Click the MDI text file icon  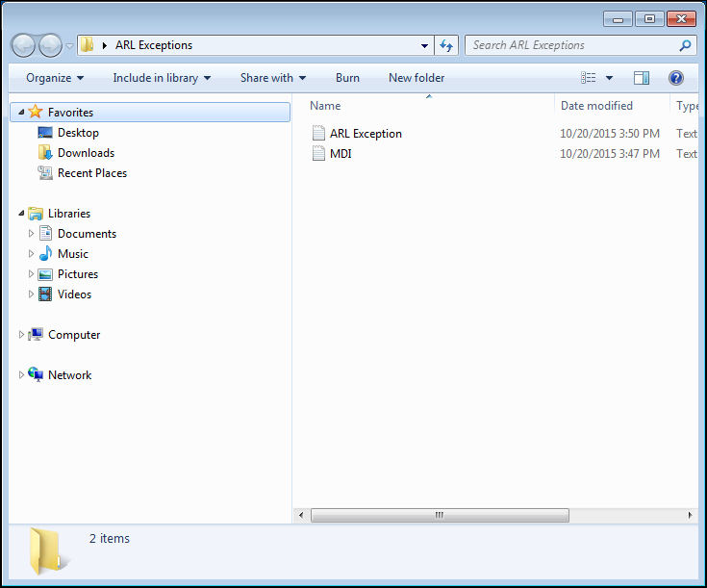318,153
